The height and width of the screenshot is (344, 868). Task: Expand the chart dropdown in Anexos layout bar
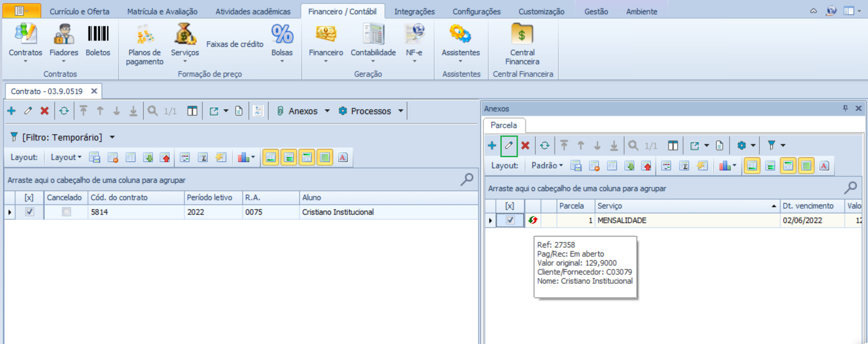pos(734,166)
